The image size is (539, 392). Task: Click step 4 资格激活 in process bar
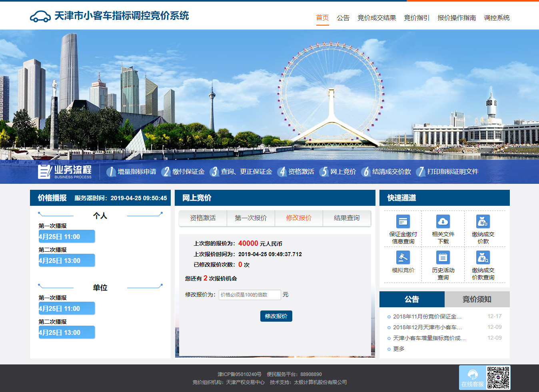pos(295,172)
